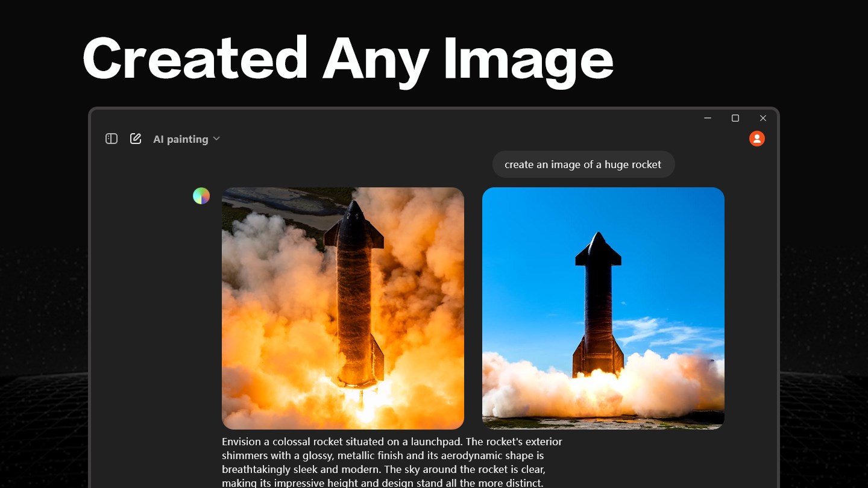Select the colossal rocket description text
The image size is (868, 488).
pos(392,462)
